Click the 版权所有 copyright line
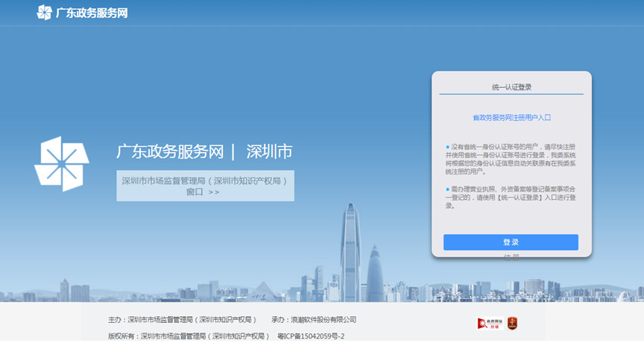 188,336
